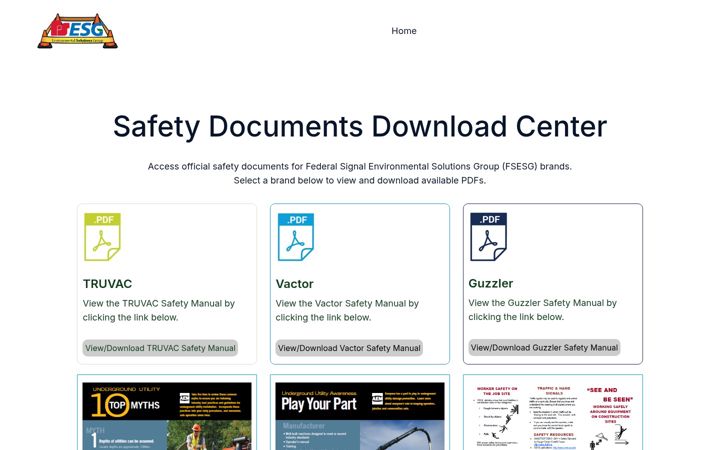Open the 10 Top Myths thumbnail

(167, 416)
